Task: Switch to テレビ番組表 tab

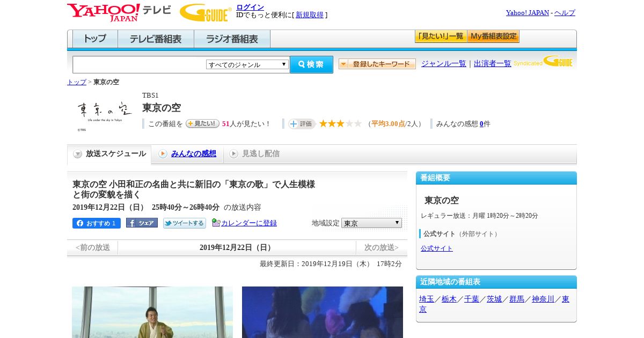Action: 156,39
